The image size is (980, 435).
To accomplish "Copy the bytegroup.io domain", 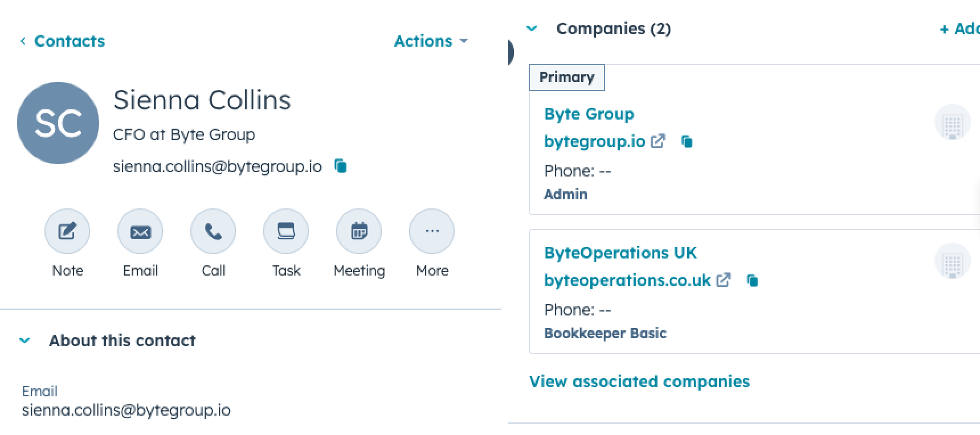I will (x=687, y=141).
